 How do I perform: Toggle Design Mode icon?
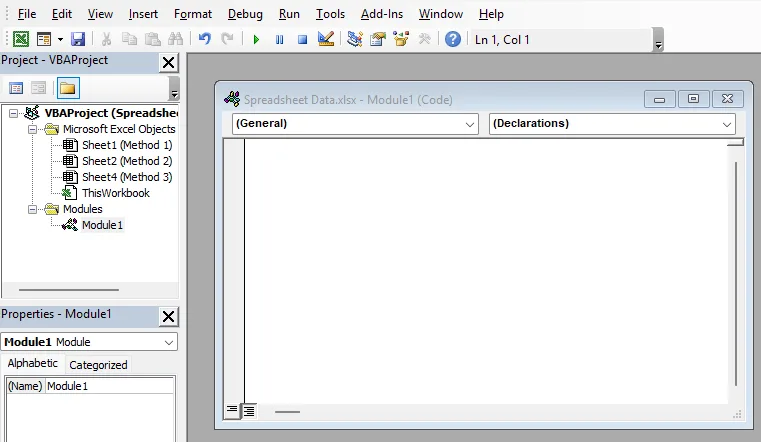326,39
